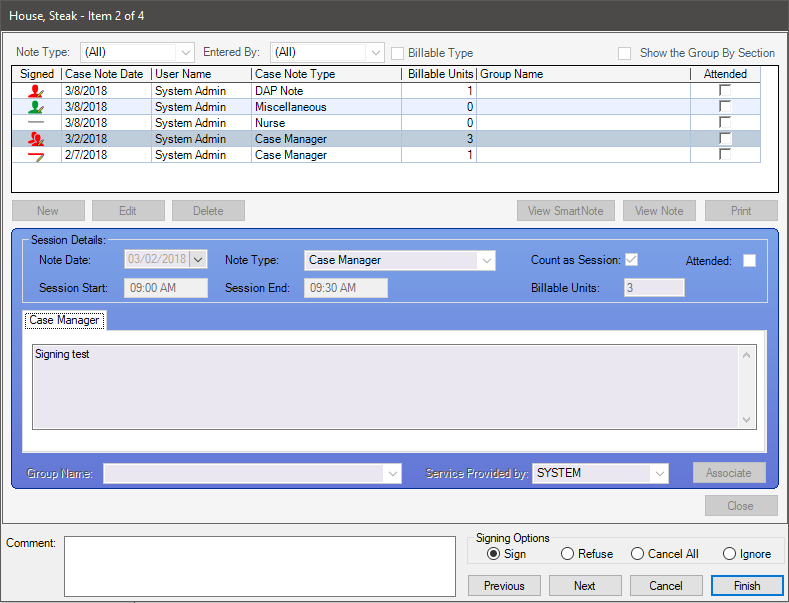Choose the Cancel All radio option

coord(637,554)
